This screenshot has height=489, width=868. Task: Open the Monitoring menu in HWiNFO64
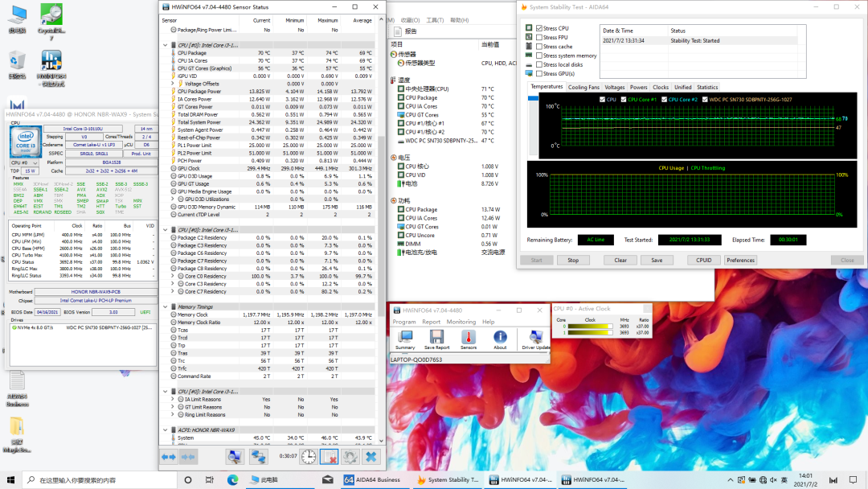click(x=461, y=322)
